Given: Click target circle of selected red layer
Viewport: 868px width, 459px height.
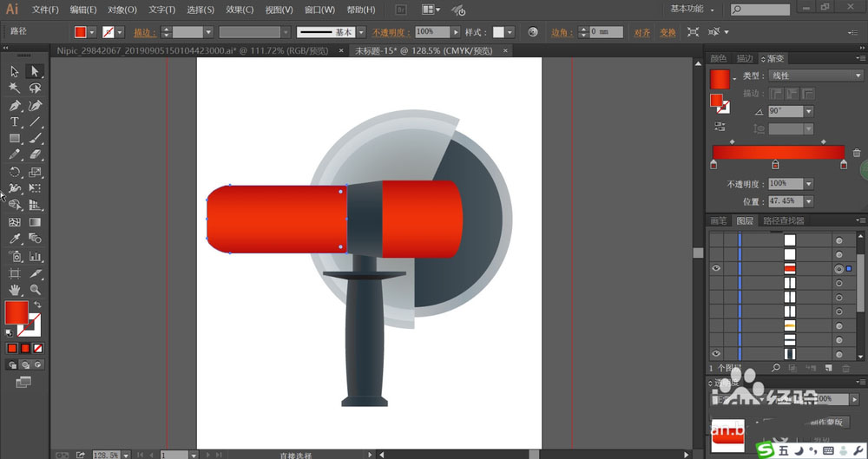Looking at the screenshot, I should (839, 269).
